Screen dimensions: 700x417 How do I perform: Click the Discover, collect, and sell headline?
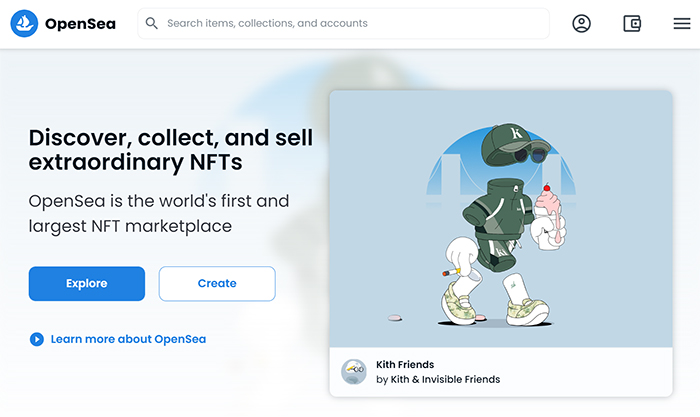click(171, 150)
